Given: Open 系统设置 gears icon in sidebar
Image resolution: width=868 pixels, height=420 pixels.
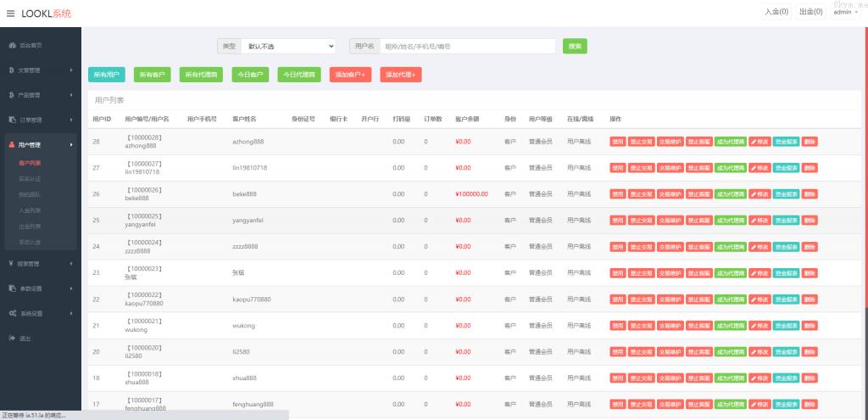Looking at the screenshot, I should pos(12,313).
